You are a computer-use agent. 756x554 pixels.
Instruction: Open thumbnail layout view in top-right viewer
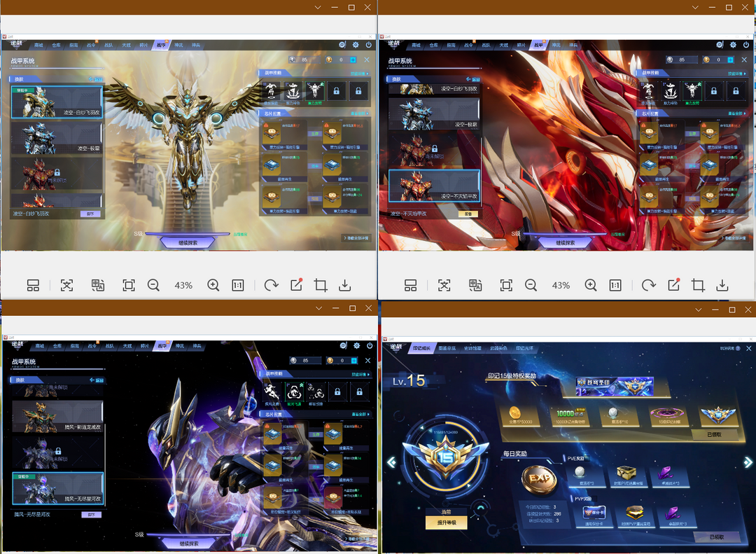click(411, 285)
